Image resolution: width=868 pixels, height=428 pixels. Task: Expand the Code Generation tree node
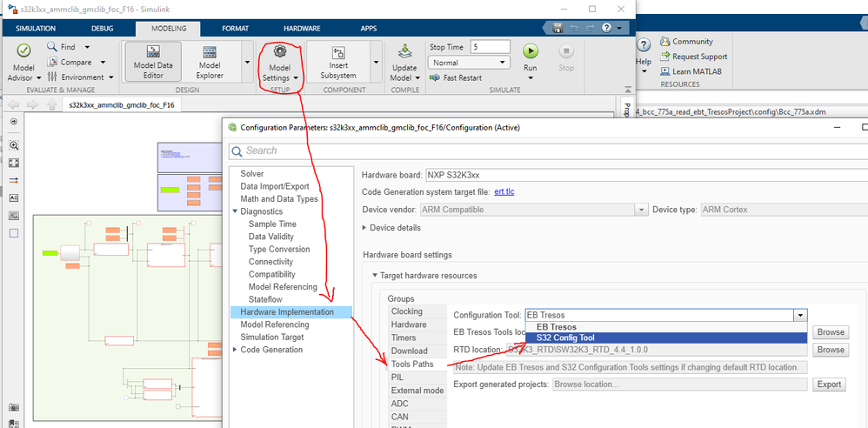point(235,350)
